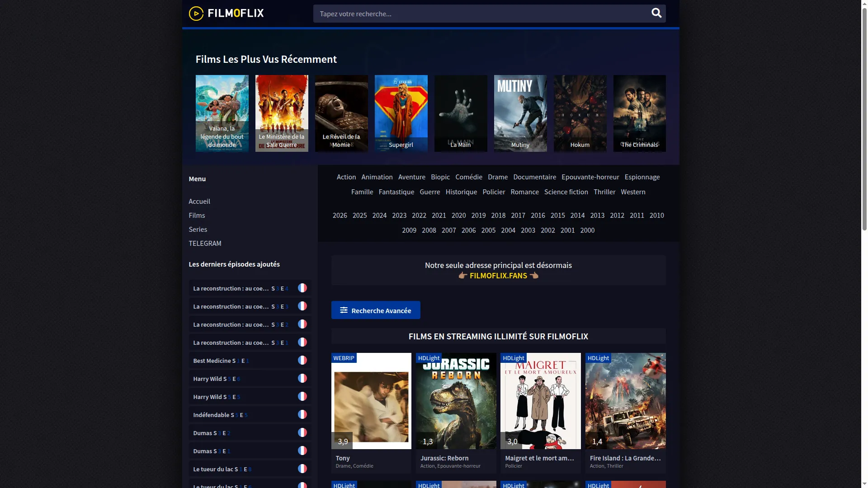Open the Vaiana movie poster
The height and width of the screenshot is (488, 868).
point(222,113)
